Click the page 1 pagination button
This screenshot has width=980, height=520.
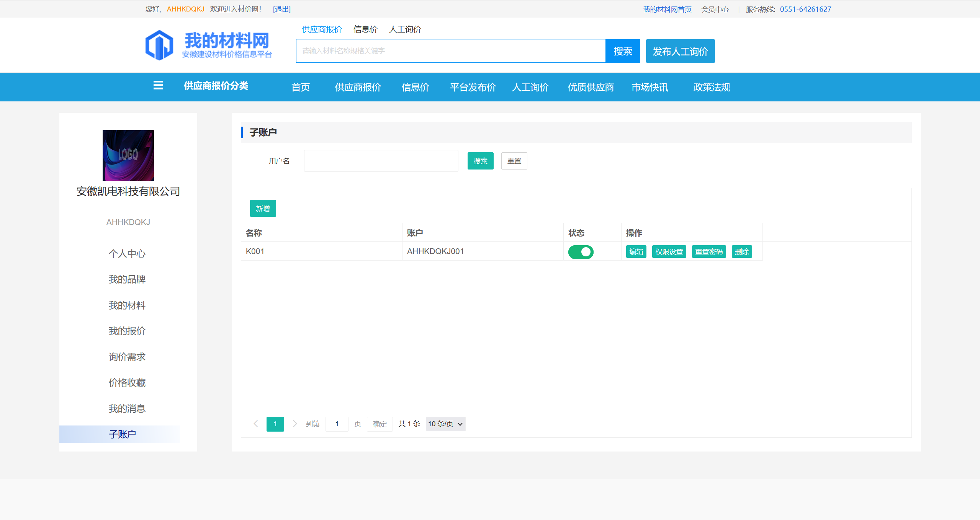[275, 424]
